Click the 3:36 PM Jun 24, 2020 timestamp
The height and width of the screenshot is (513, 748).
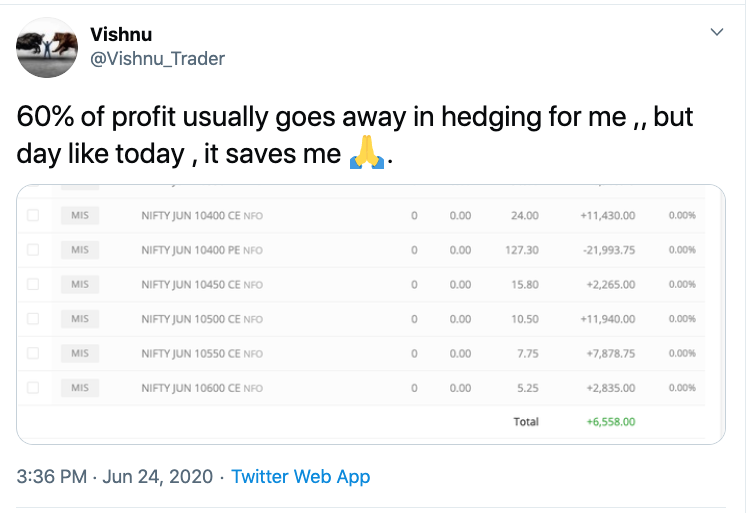115,476
